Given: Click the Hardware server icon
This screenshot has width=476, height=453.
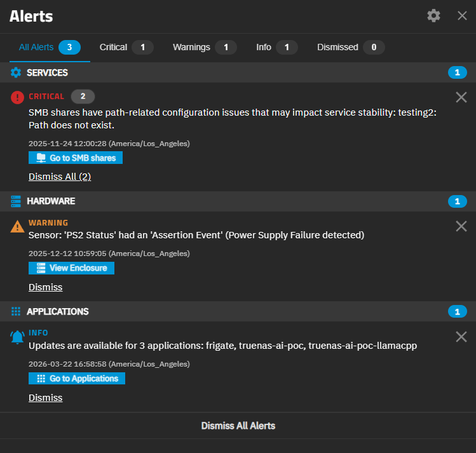Looking at the screenshot, I should tap(16, 201).
